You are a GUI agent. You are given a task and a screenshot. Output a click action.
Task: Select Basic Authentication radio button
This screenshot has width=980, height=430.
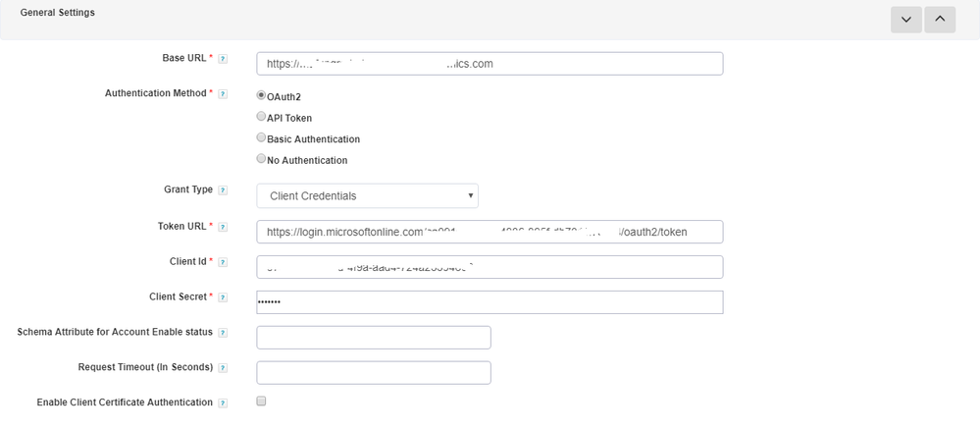pyautogui.click(x=261, y=138)
